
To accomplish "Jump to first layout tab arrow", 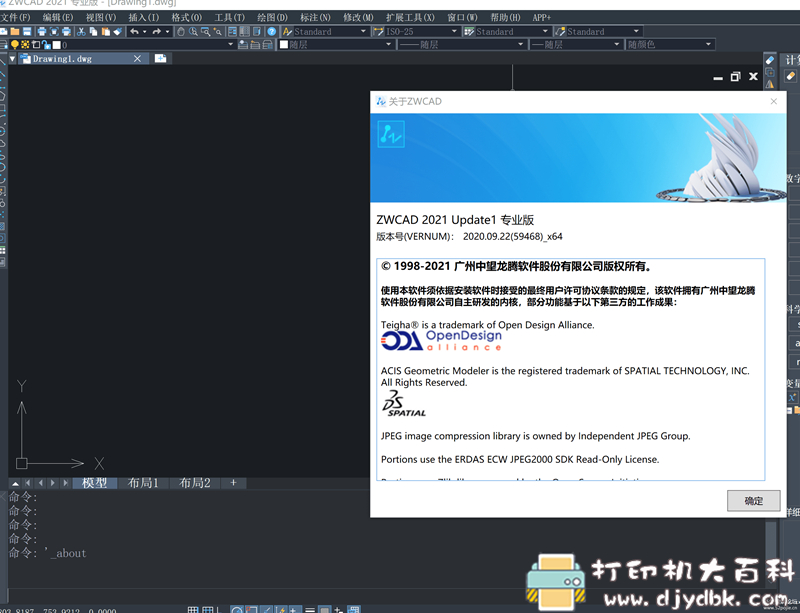I will click(28, 483).
